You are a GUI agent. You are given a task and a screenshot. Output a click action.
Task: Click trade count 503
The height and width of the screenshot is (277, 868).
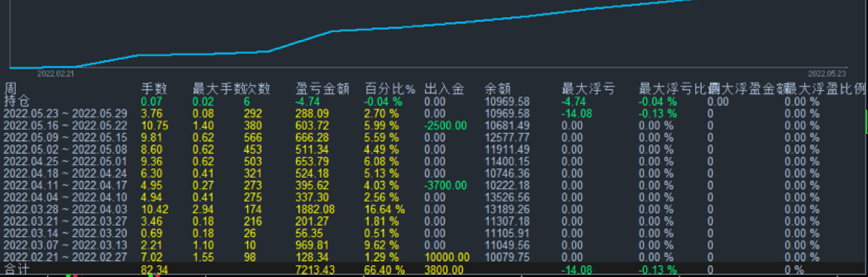253,161
